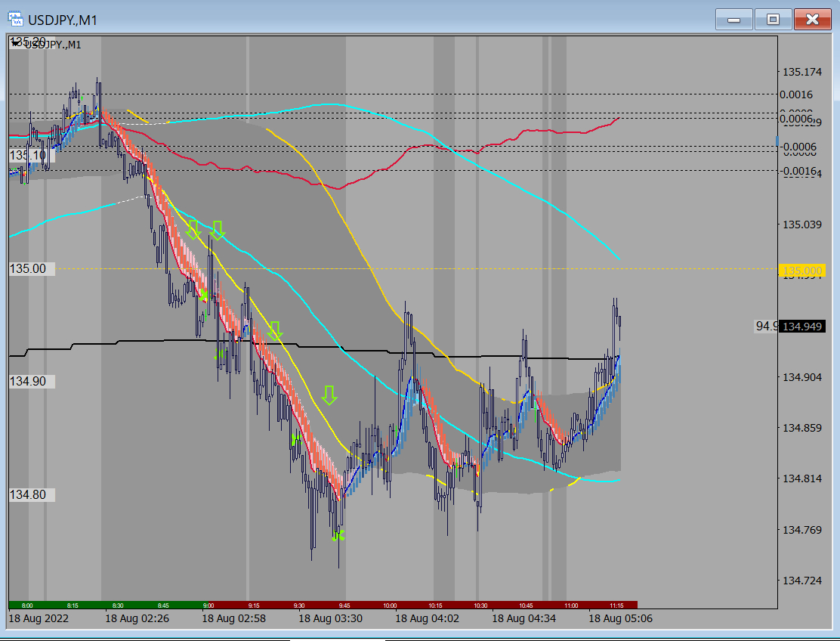
Task: Close the USDJPY.,M1 chart window
Action: [x=812, y=20]
